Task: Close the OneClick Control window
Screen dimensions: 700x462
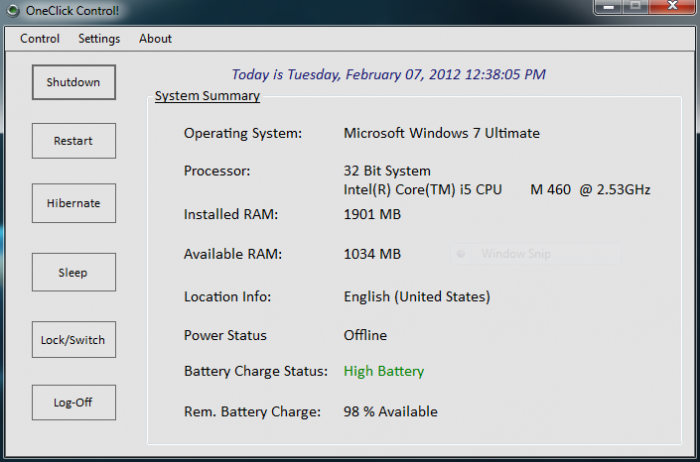Action: coord(673,6)
